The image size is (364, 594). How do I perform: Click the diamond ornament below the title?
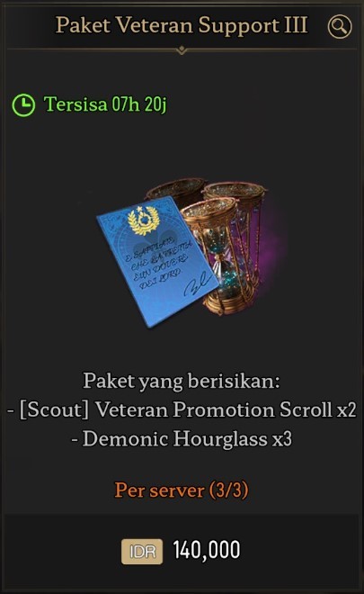pos(182,49)
